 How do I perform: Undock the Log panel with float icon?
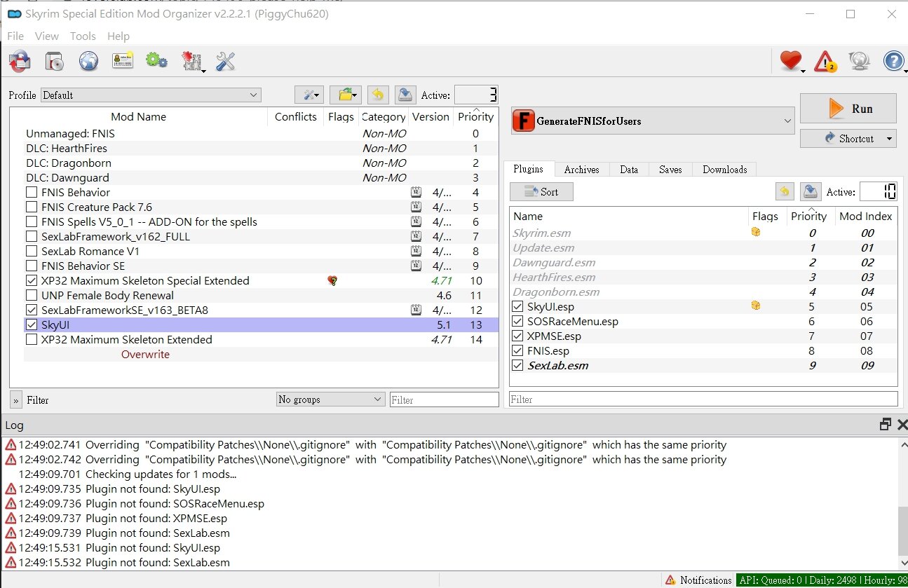[886, 425]
